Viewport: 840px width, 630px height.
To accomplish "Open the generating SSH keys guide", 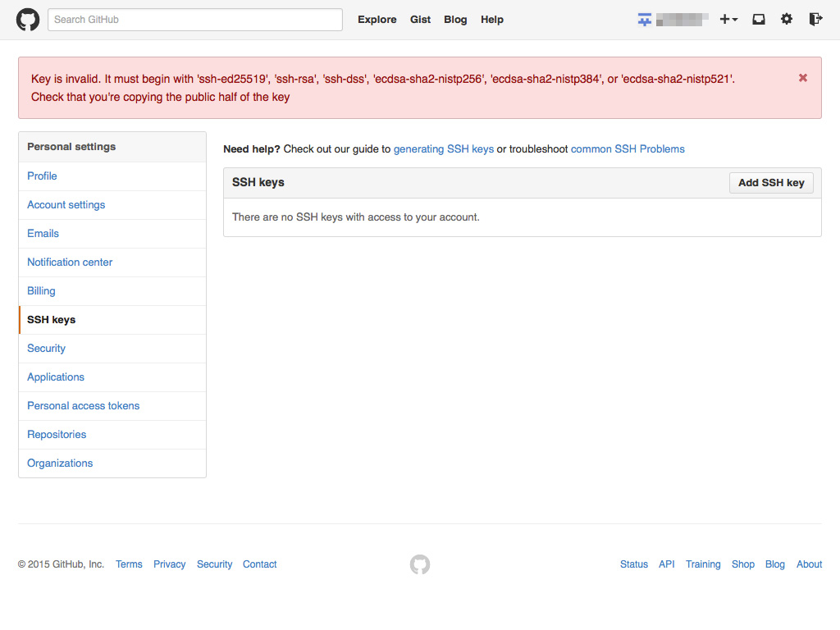I will point(444,149).
